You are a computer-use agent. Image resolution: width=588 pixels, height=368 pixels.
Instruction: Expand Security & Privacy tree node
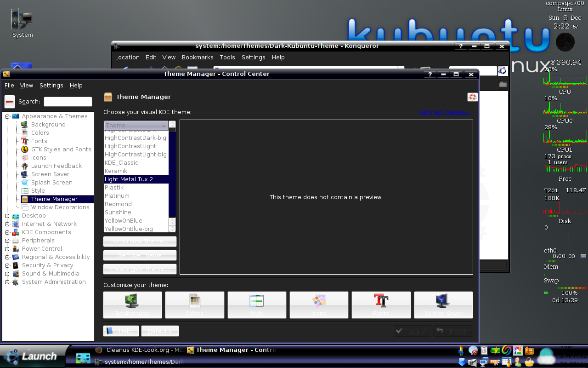[7, 265]
